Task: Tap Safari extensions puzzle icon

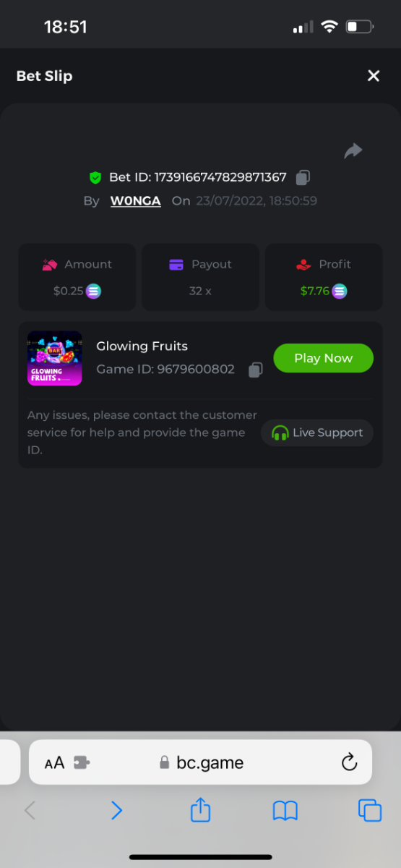Action: tap(82, 762)
